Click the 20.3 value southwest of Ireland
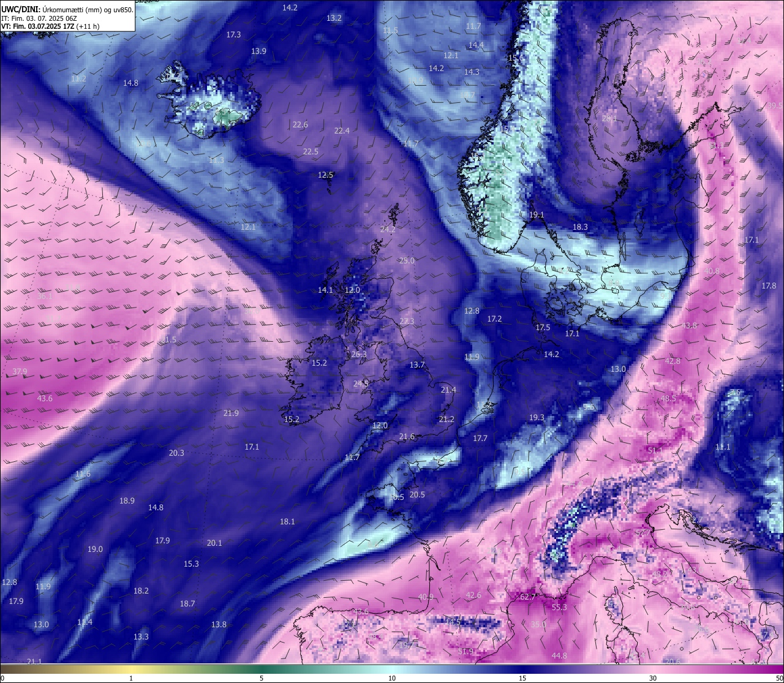784x683 pixels. point(176,453)
